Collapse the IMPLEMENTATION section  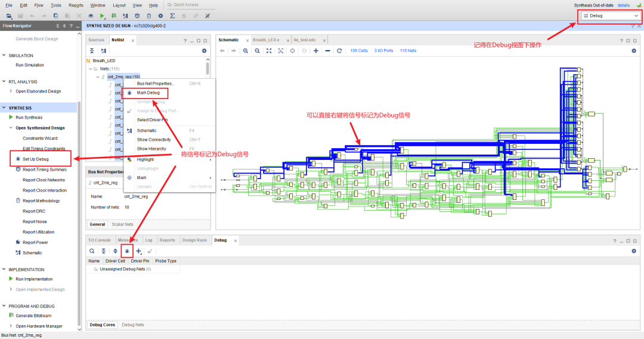pyautogui.click(x=4, y=269)
